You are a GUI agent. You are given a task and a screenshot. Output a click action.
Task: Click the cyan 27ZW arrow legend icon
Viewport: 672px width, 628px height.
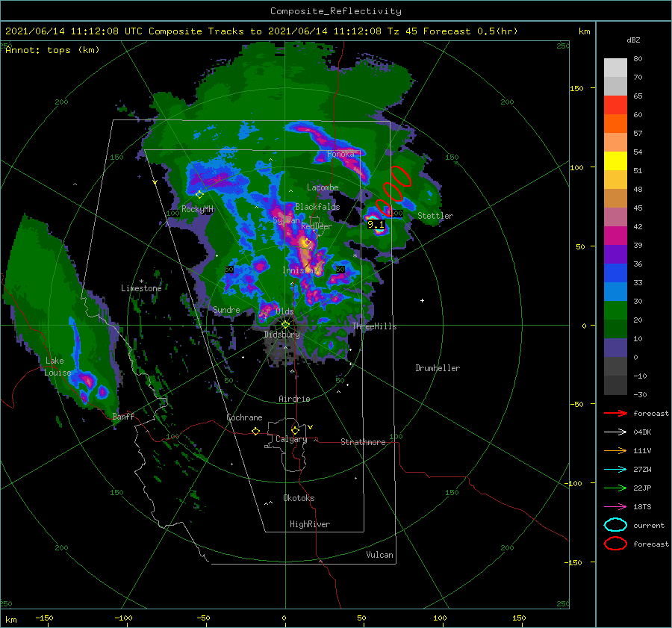(x=615, y=470)
